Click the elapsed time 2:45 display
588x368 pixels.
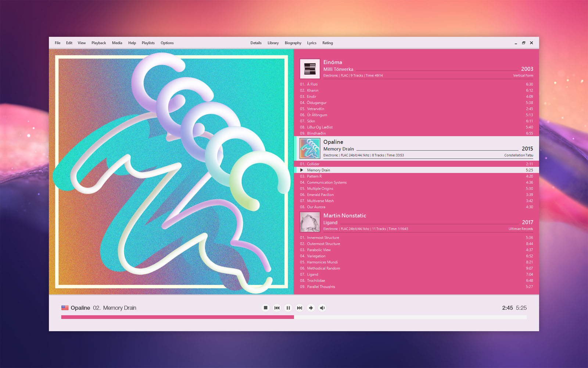pos(508,308)
